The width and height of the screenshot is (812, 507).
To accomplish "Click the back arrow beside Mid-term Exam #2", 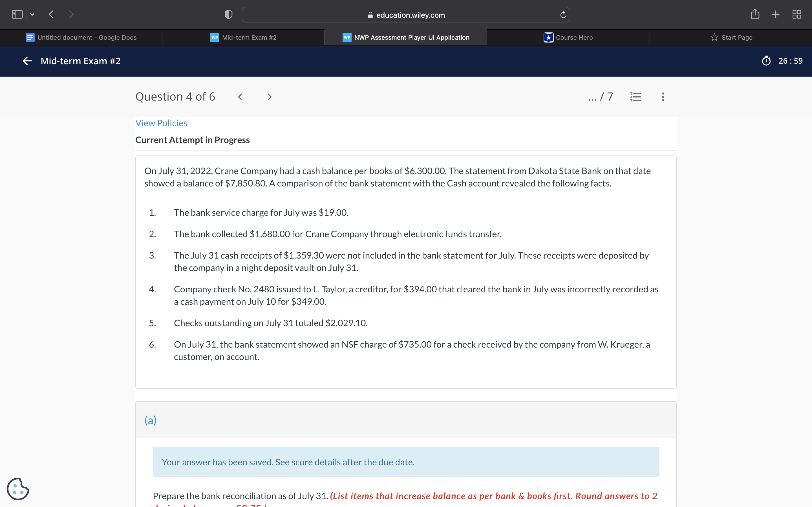I will point(27,61).
